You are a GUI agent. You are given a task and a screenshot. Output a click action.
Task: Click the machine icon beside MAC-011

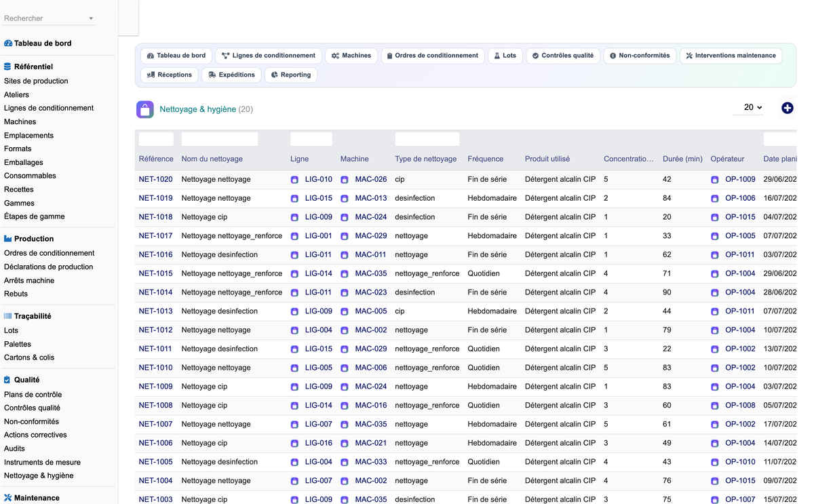point(345,255)
